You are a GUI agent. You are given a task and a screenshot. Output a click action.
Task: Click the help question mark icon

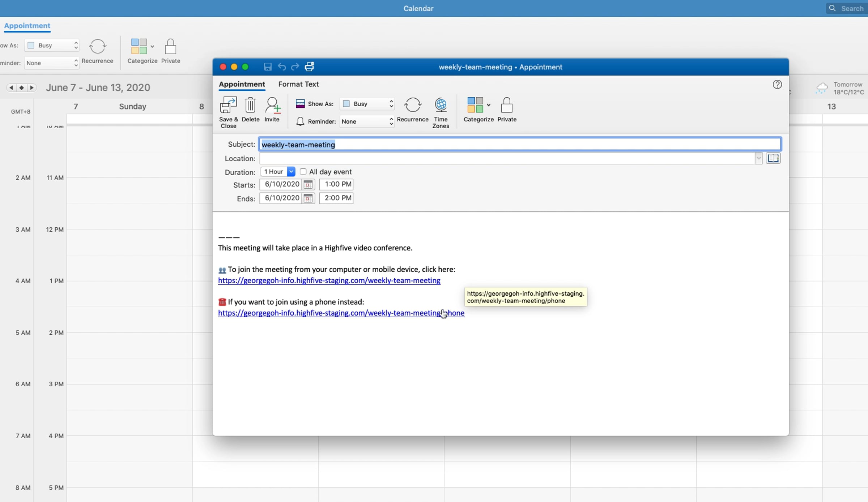[x=777, y=85]
